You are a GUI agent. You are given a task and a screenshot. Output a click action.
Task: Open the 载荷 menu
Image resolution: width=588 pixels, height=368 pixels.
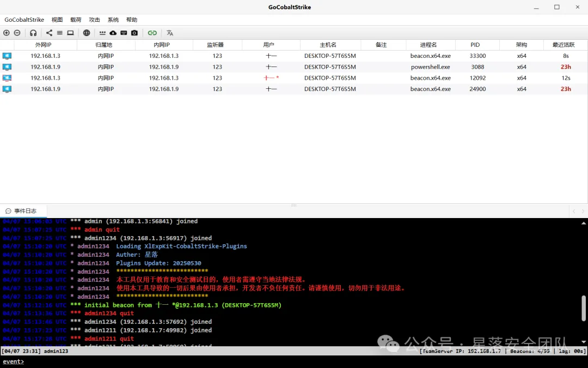pyautogui.click(x=76, y=20)
